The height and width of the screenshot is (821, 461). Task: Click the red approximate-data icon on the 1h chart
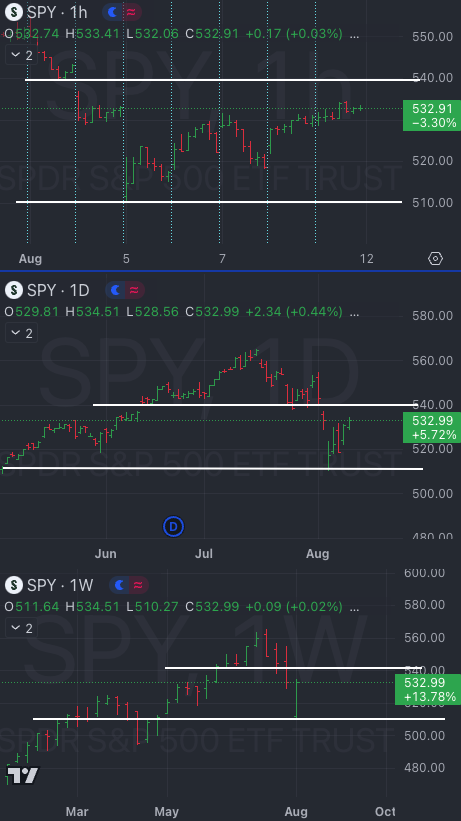131,12
